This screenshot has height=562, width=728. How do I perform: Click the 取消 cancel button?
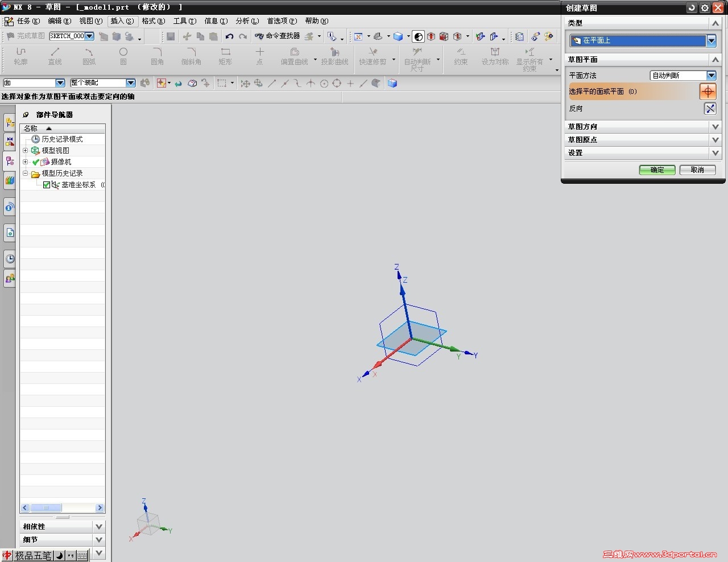coord(697,170)
